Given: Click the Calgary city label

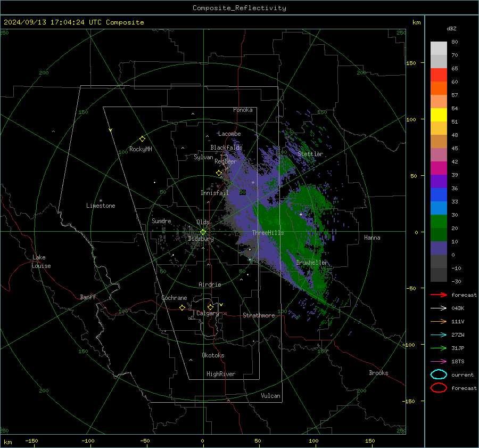Looking at the screenshot, I should [208, 313].
